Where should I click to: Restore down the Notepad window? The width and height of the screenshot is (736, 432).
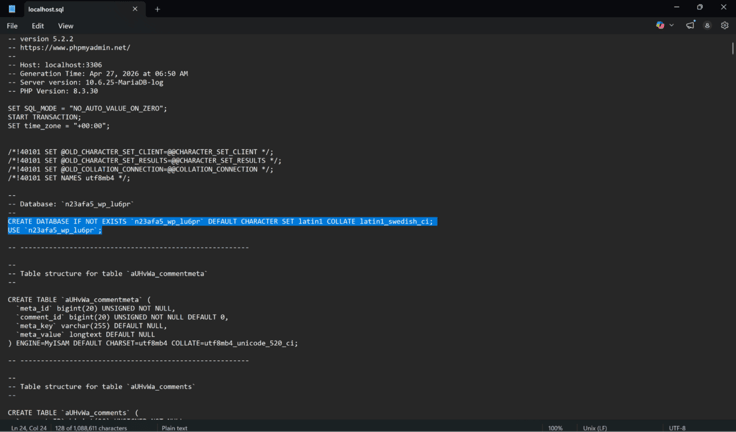[700, 8]
